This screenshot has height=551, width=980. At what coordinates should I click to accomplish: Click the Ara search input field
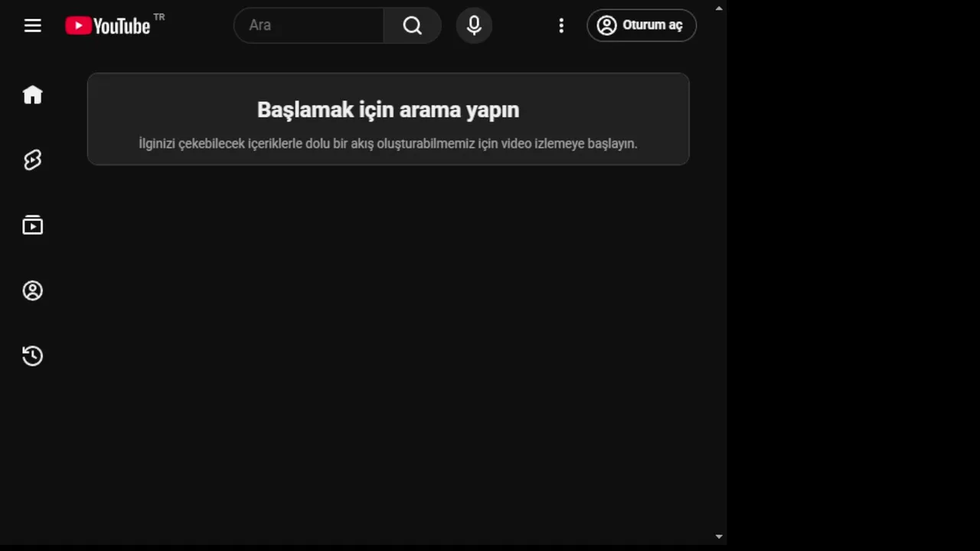click(x=309, y=25)
